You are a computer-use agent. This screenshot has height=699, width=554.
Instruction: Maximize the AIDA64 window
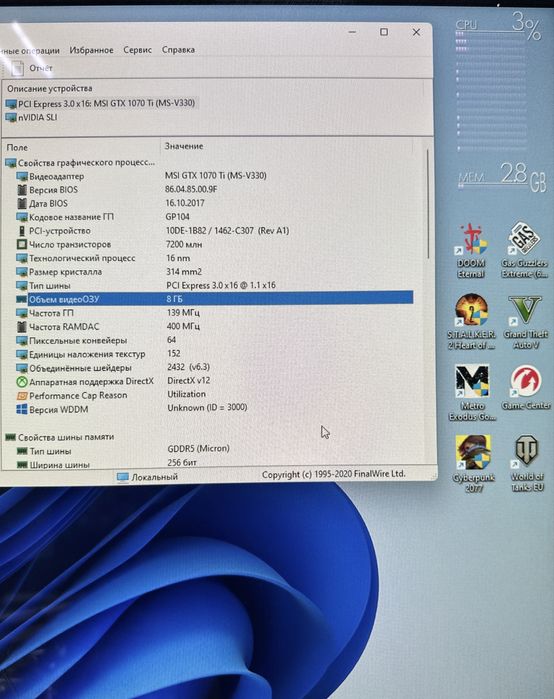[x=384, y=32]
